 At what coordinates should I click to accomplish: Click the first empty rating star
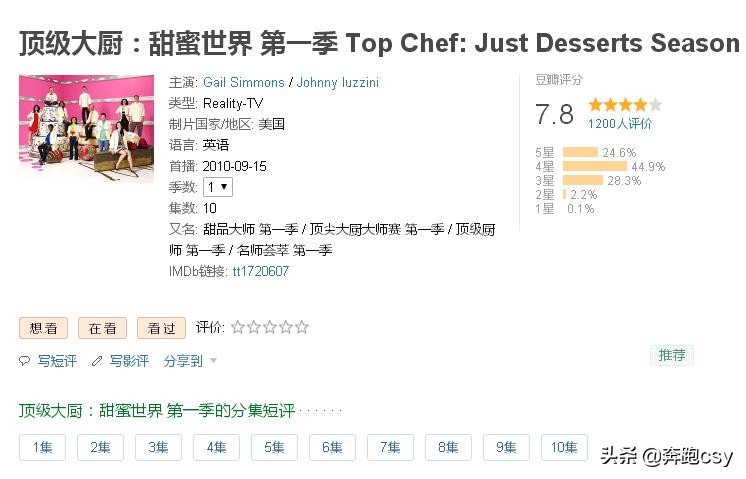238,327
